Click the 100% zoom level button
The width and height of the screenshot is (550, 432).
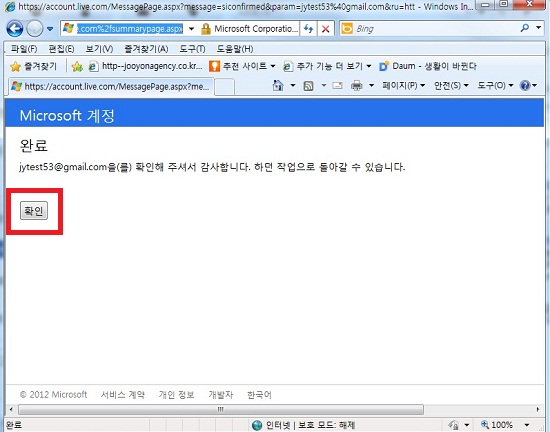[x=497, y=425]
